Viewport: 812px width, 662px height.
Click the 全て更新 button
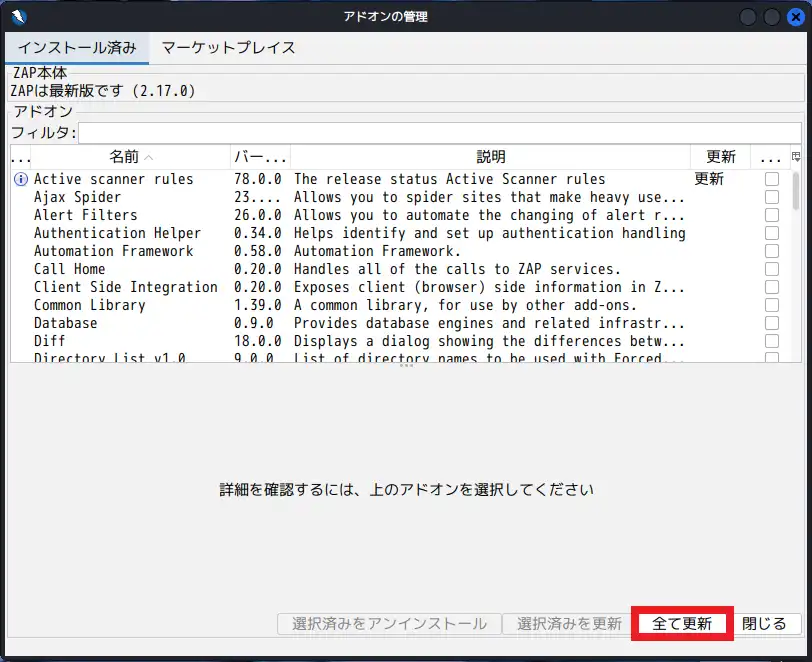pos(682,622)
